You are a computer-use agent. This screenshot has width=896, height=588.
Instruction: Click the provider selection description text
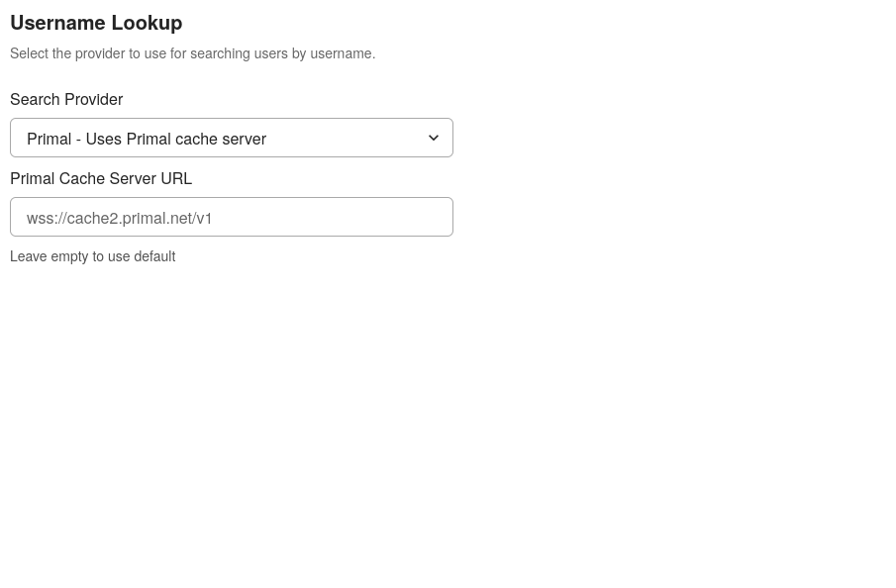click(x=192, y=53)
